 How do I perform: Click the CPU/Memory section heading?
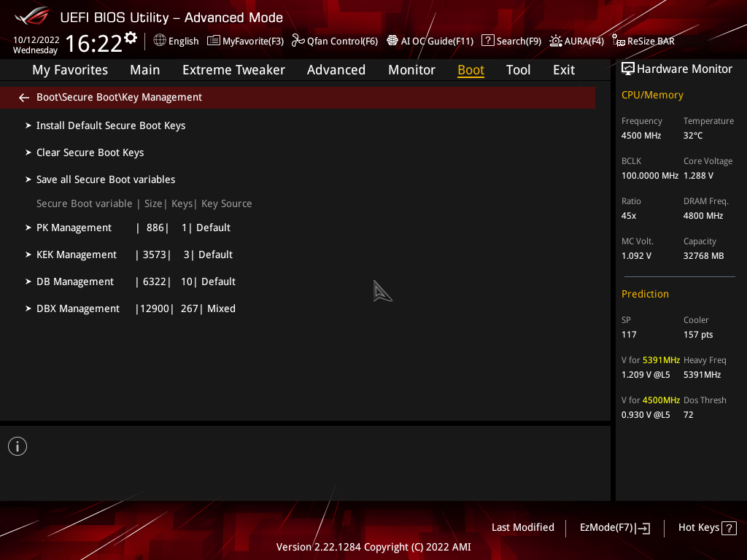[x=652, y=95]
